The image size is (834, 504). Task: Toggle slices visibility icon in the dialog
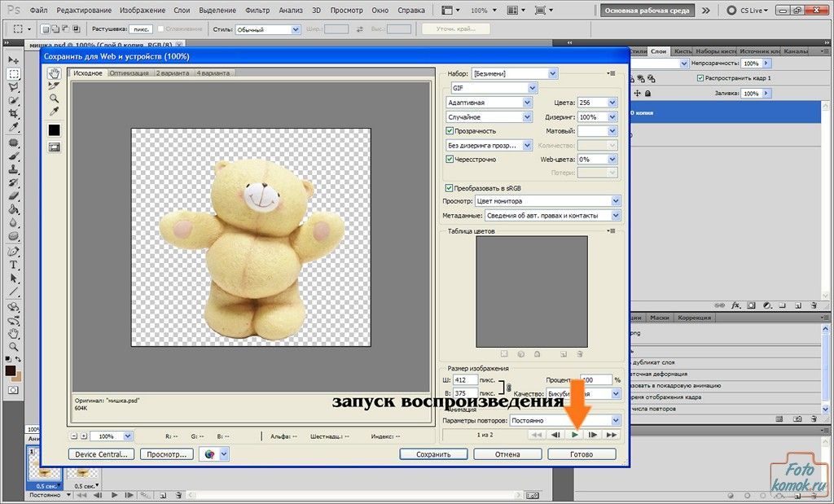55,147
